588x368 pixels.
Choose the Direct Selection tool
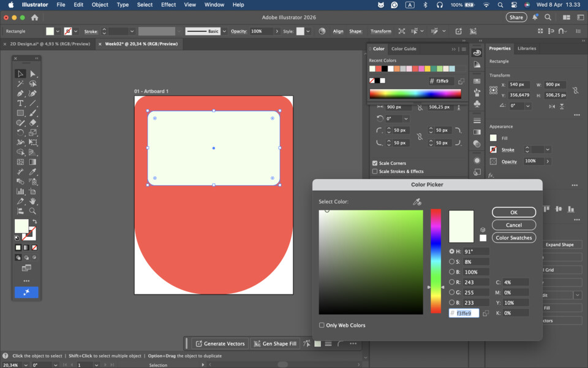(x=33, y=74)
